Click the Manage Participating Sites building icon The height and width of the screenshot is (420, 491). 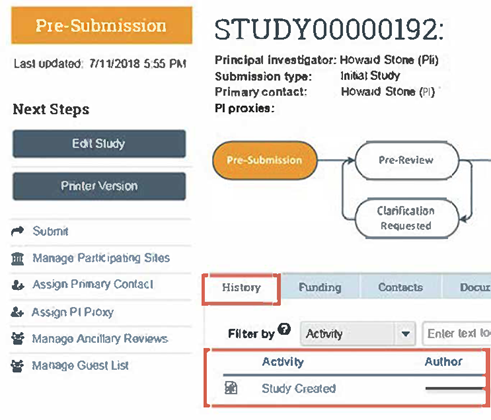(x=18, y=258)
